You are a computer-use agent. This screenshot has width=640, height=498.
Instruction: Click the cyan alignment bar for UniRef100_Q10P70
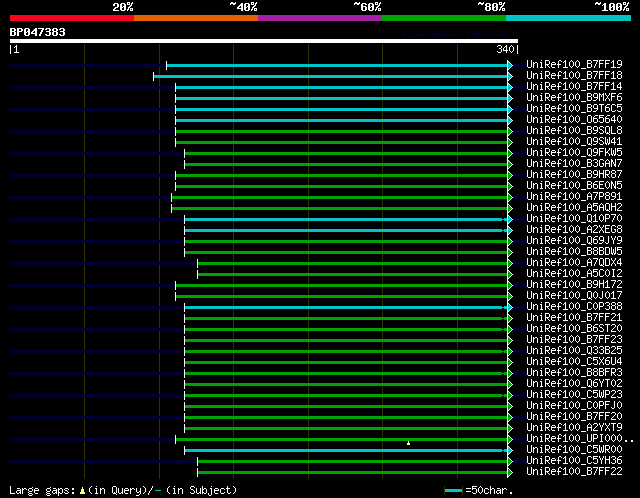pyautogui.click(x=344, y=220)
